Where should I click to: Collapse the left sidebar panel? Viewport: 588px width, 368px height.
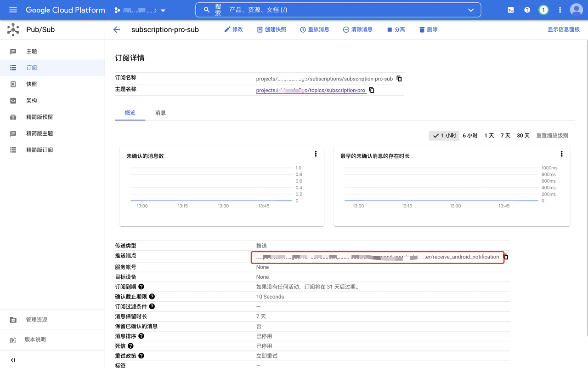tap(13, 360)
